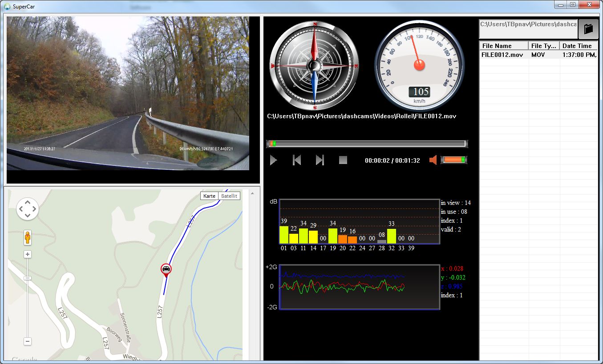The image size is (603, 364).
Task: Sort by the Date Time column header
Action: [x=578, y=46]
